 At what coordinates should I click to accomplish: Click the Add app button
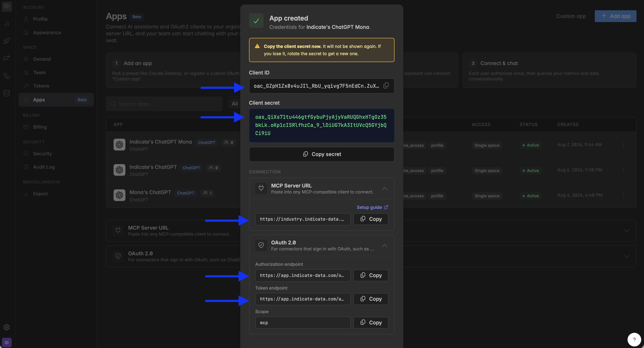coord(615,16)
